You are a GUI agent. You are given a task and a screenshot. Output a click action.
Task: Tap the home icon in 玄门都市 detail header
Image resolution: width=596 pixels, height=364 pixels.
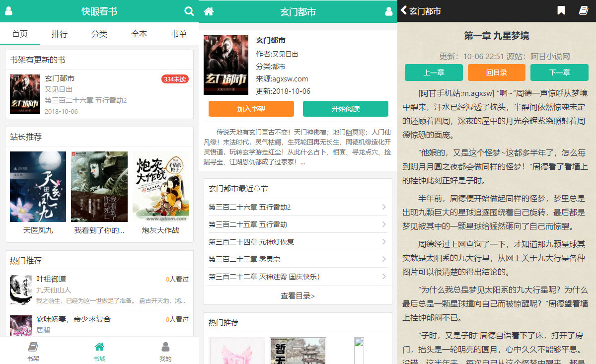pos(209,11)
